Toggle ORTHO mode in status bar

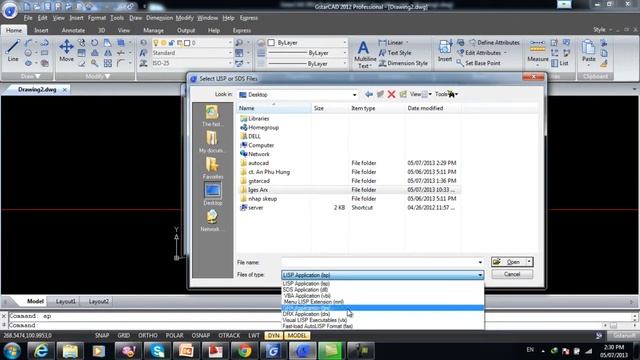tap(148, 336)
